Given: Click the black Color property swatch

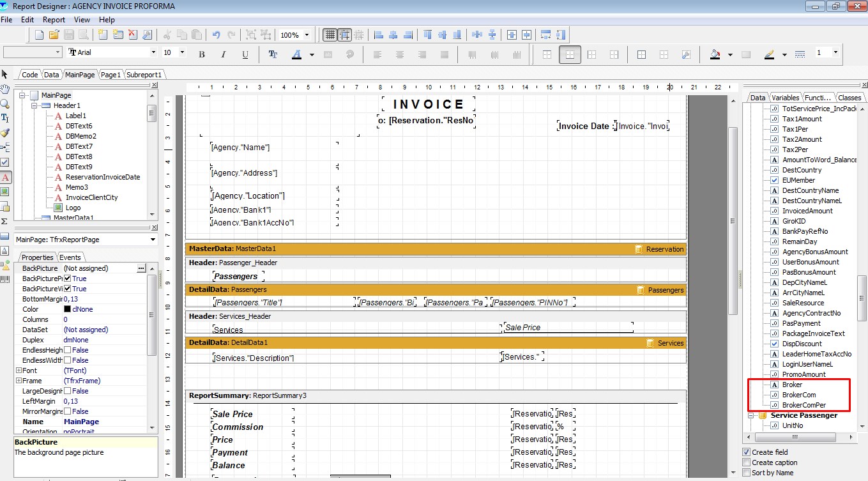Looking at the screenshot, I should coord(67,309).
